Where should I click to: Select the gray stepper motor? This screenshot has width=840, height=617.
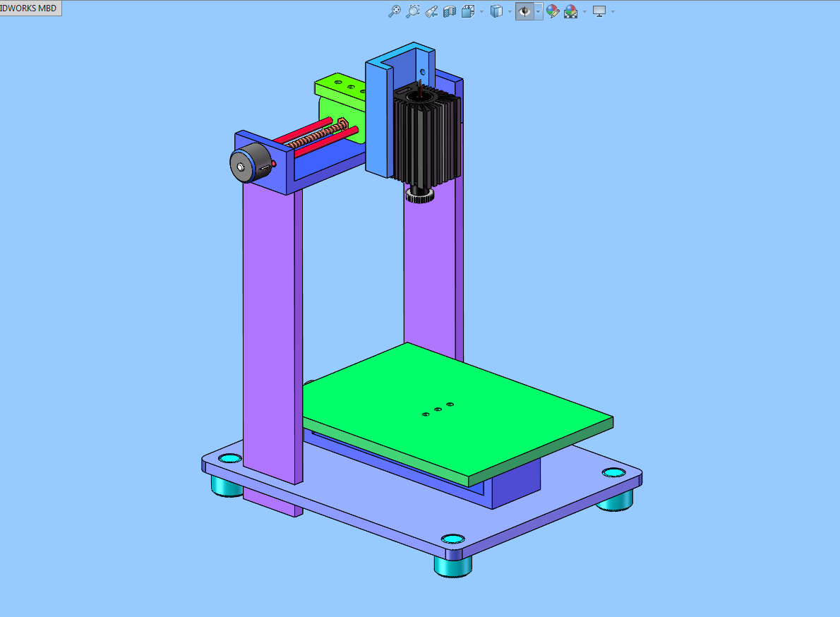(x=251, y=163)
